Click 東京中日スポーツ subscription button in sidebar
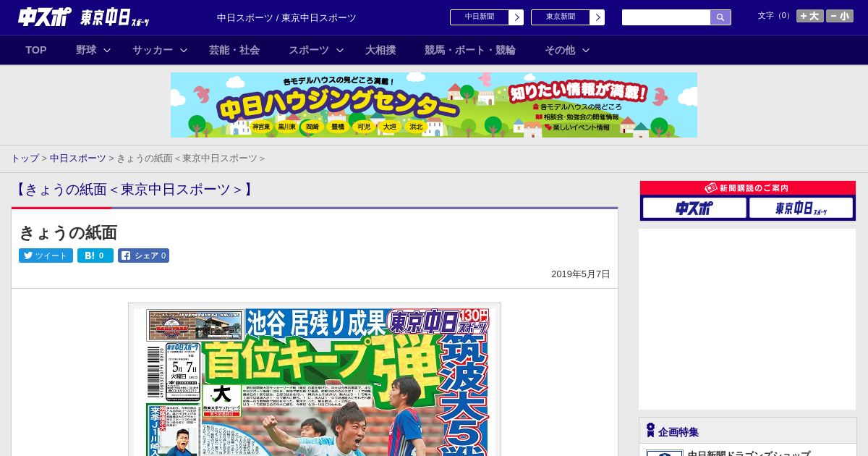Screen dimensions: 868x456 tap(801, 208)
